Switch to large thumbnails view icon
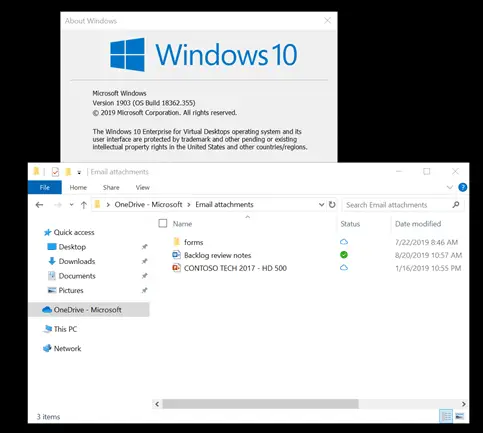 (460, 416)
